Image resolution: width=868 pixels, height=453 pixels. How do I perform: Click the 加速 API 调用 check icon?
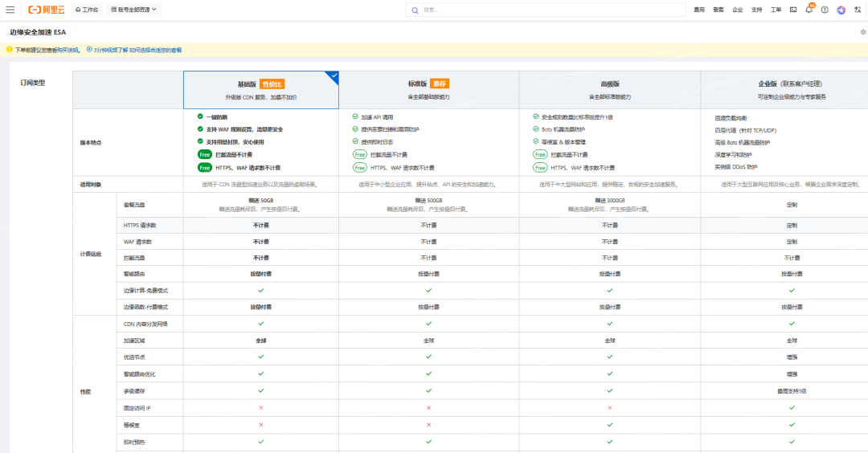355,116
